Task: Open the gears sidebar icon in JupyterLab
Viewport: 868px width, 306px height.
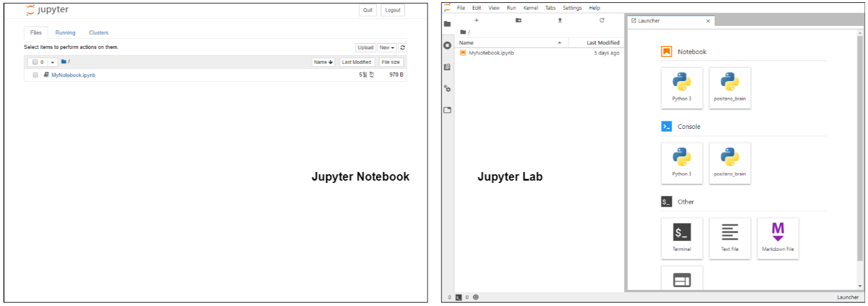Action: click(x=447, y=89)
